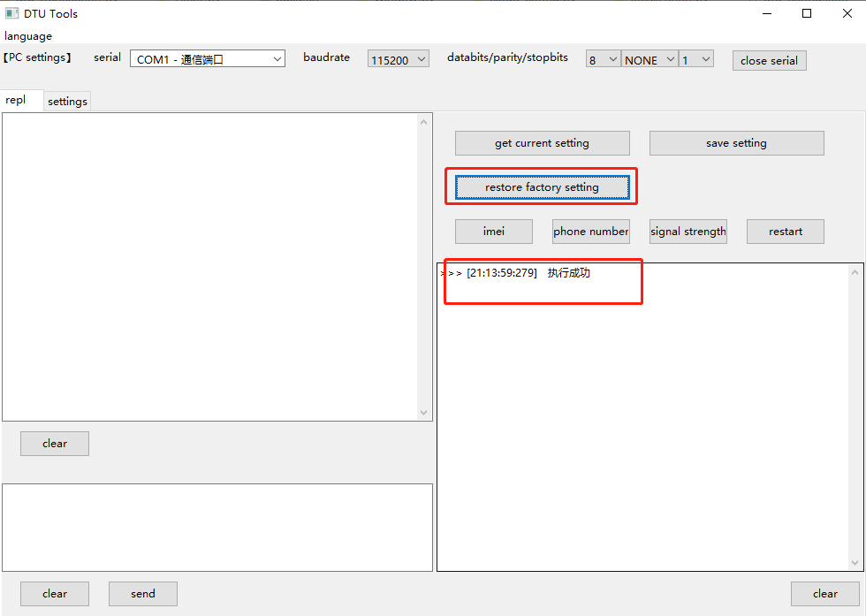
Task: Send the message with the send button
Action: click(142, 593)
